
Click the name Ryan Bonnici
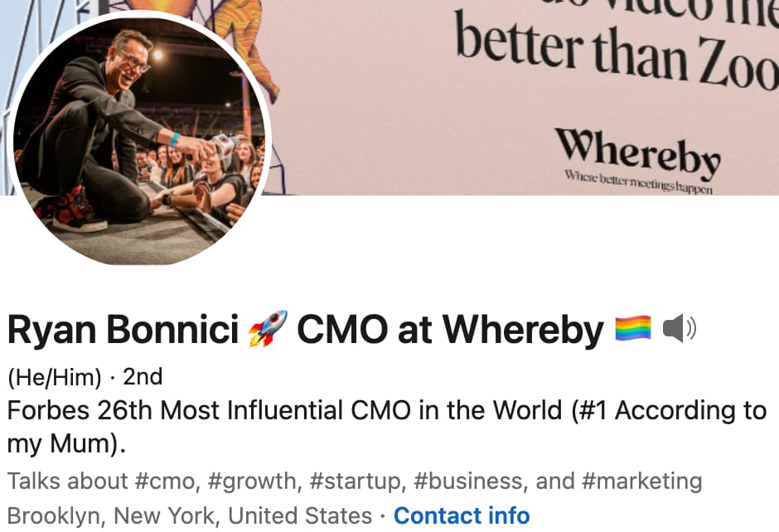[x=123, y=330]
